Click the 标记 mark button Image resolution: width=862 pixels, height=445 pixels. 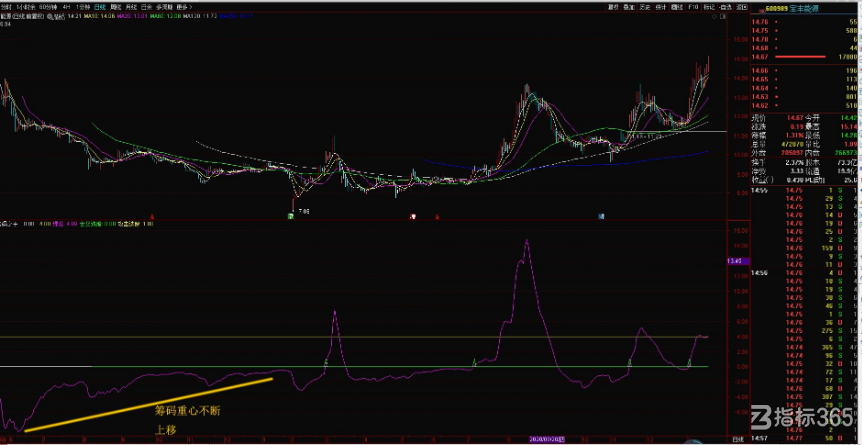click(709, 7)
